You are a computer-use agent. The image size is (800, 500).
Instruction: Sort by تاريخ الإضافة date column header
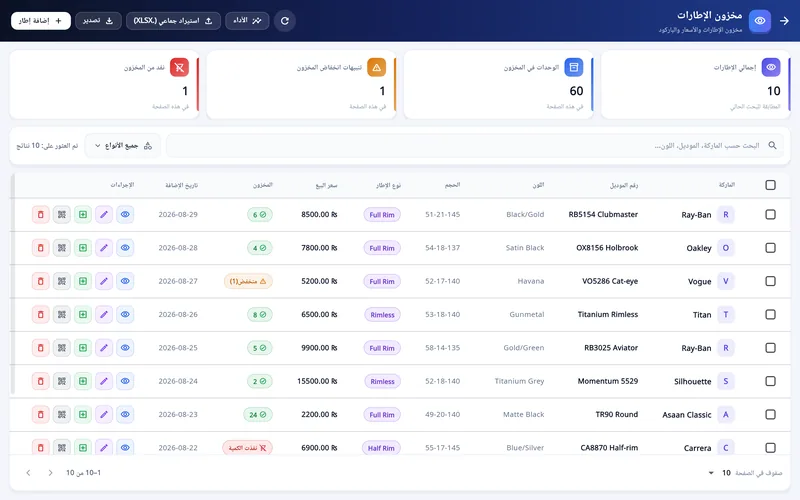click(182, 185)
